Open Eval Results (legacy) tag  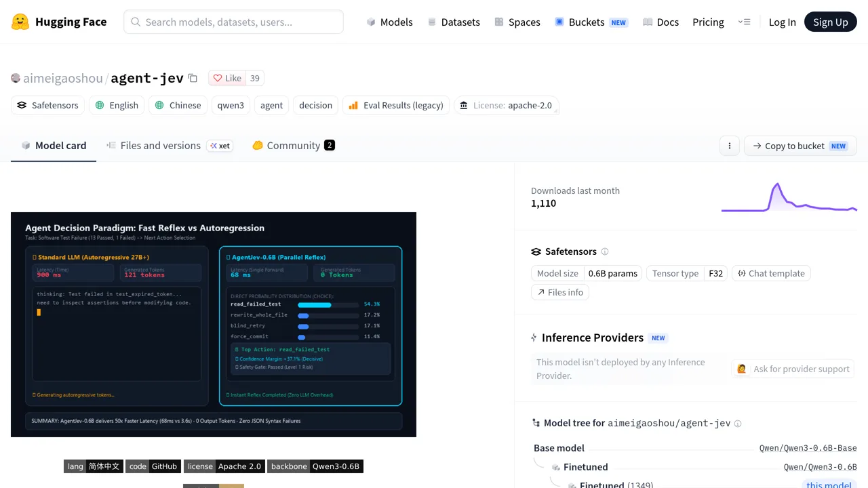pyautogui.click(x=396, y=105)
